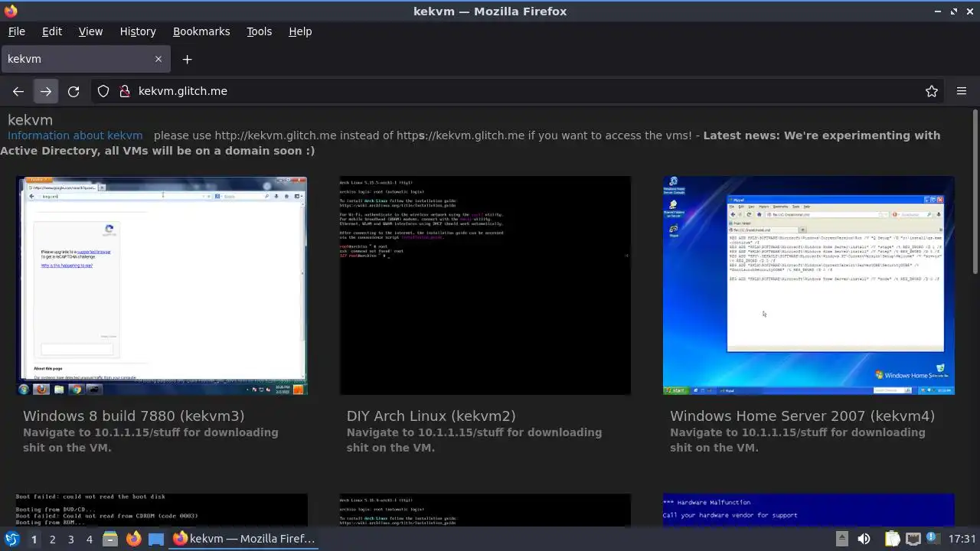This screenshot has height=551, width=980.
Task: Click the description under the kekvm3 title
Action: click(151, 440)
